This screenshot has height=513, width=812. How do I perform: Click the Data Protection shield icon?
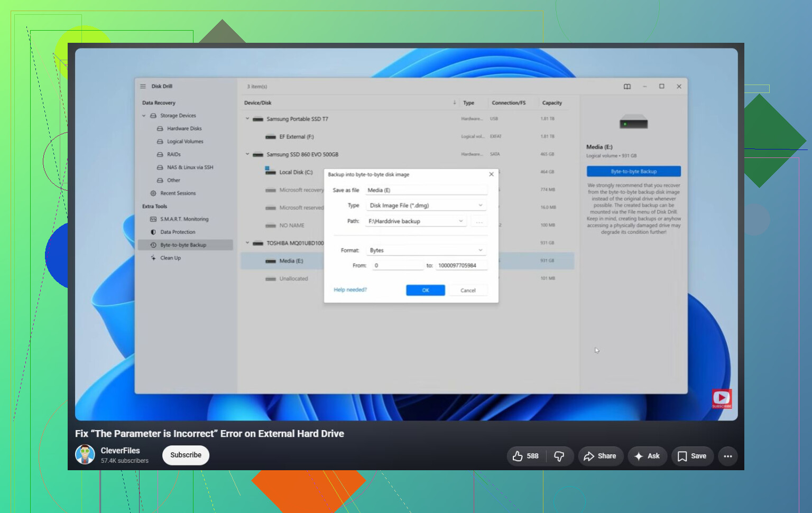tap(153, 232)
